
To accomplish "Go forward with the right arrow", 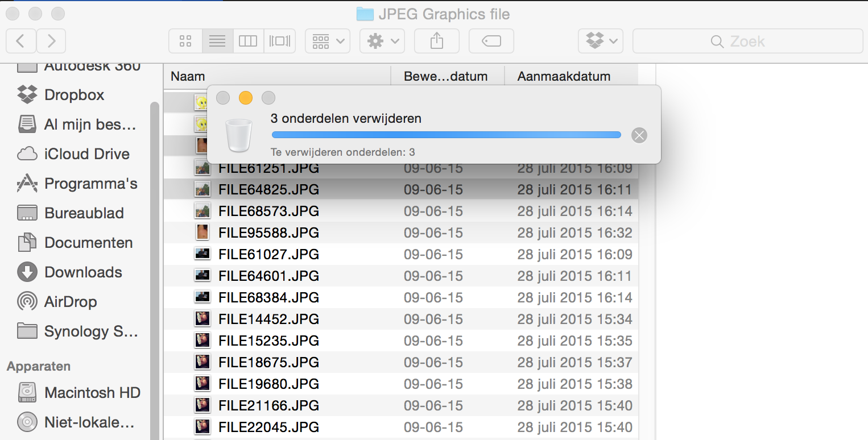I will (51, 41).
